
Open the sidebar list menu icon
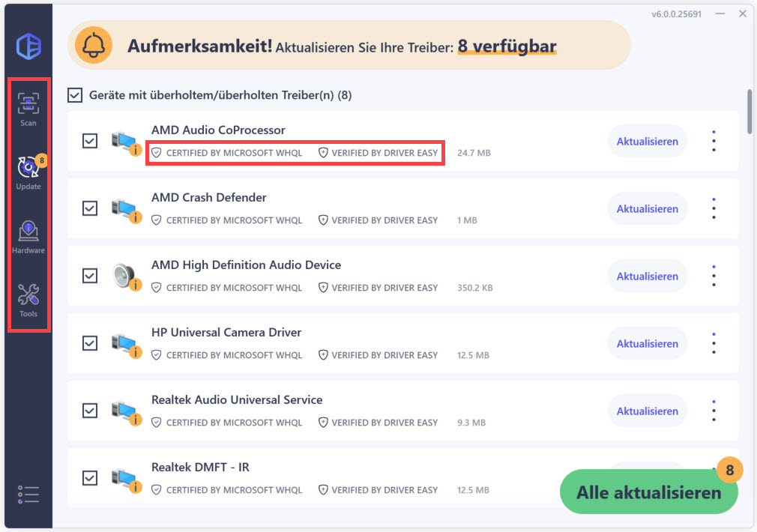point(28,495)
